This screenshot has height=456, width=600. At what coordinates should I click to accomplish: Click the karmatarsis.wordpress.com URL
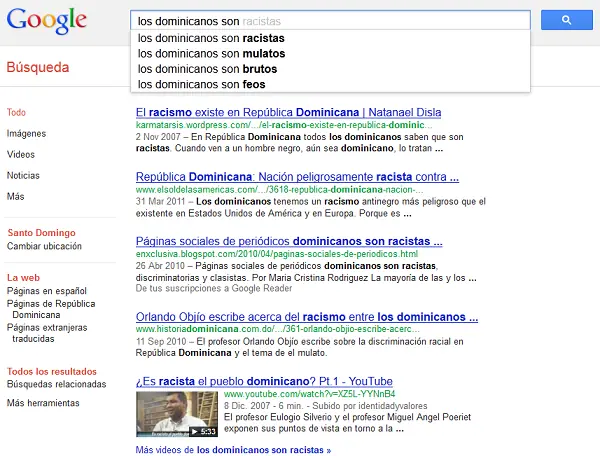click(x=284, y=125)
